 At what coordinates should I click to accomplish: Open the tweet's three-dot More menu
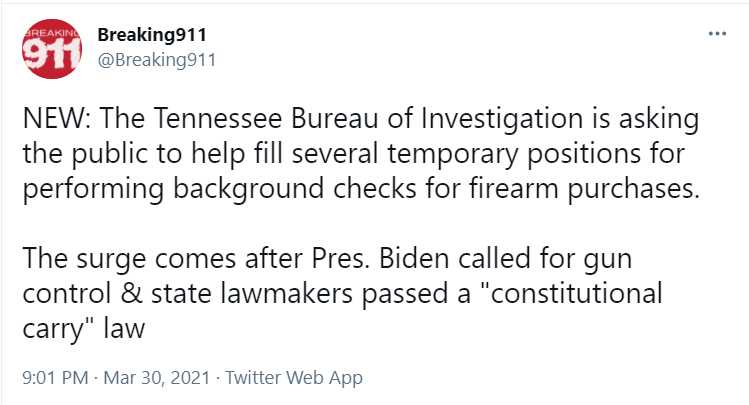pos(717,34)
